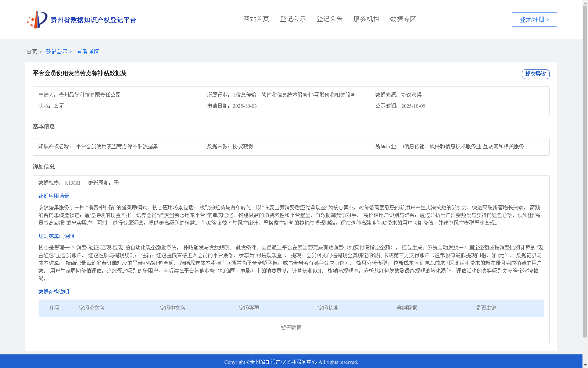Go to 首页 in breadcrumb
This screenshot has width=588, height=368.
point(32,52)
